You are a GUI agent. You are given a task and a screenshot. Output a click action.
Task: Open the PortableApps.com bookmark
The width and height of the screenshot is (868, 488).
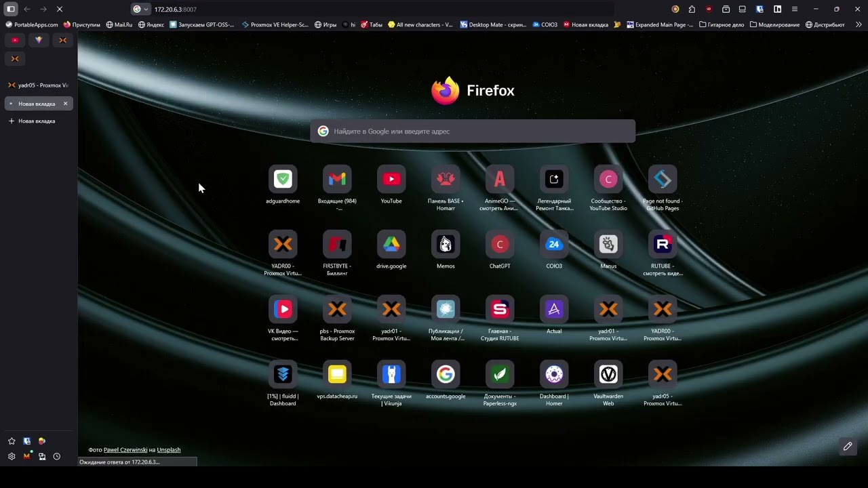coord(32,24)
